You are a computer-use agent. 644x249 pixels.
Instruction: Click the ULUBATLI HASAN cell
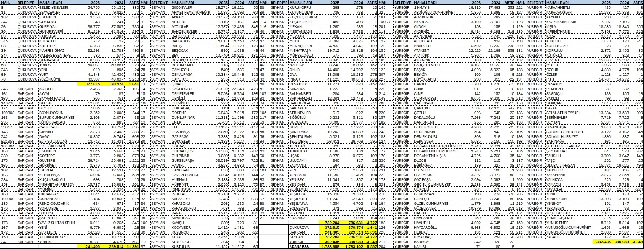[x=564, y=165]
